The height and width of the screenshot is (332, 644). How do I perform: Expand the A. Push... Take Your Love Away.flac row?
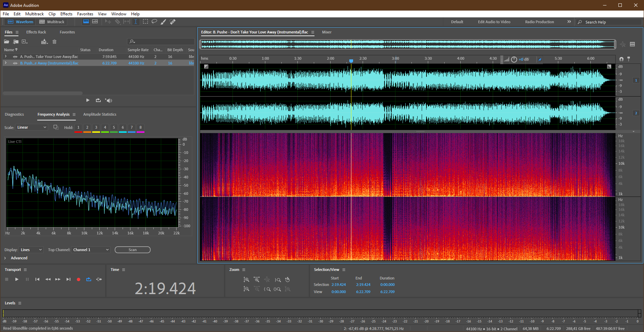pyautogui.click(x=5, y=56)
